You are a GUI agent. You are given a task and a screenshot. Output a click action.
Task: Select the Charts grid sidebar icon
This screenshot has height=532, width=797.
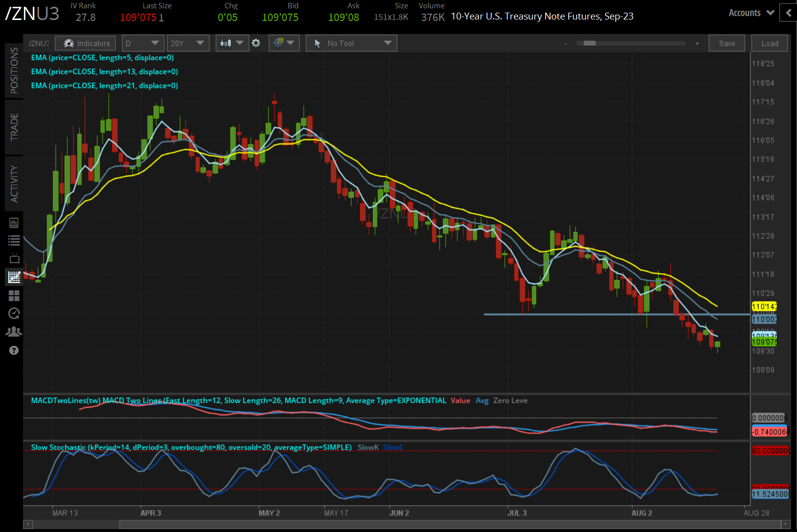pyautogui.click(x=14, y=277)
